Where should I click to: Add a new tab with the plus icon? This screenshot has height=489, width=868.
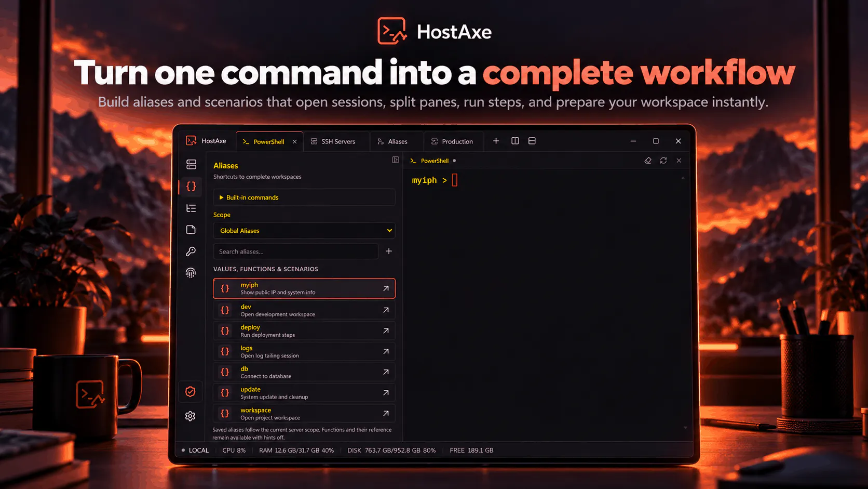tap(496, 141)
